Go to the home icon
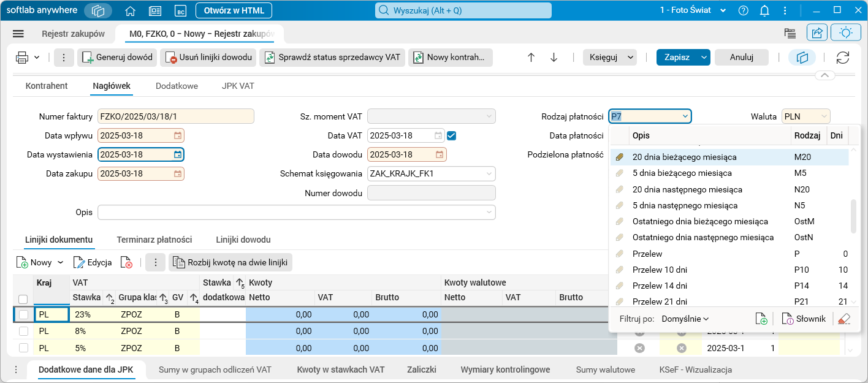868x383 pixels. coord(130,10)
